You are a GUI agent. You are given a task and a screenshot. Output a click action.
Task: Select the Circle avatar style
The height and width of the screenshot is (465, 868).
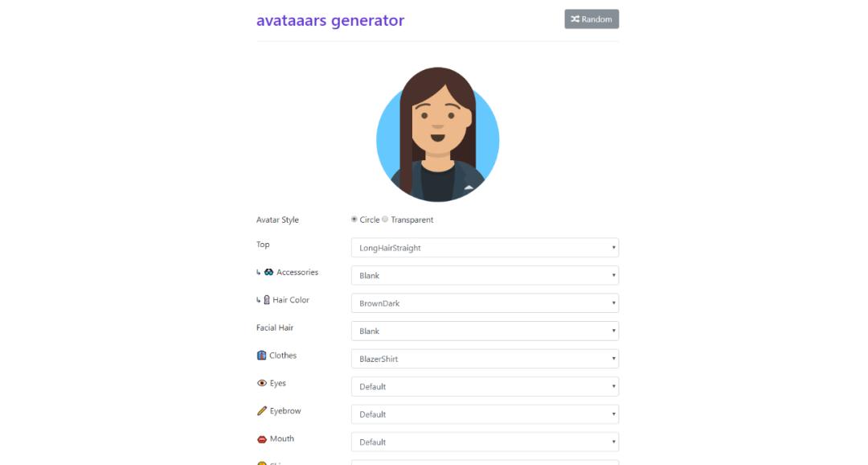click(x=354, y=220)
